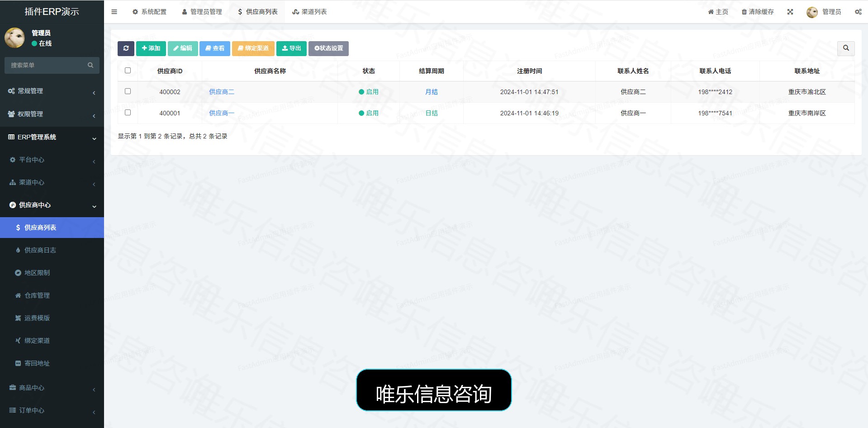Screen dimensions: 868x428
Task: Switch to 系统配置 tab
Action: tap(149, 12)
